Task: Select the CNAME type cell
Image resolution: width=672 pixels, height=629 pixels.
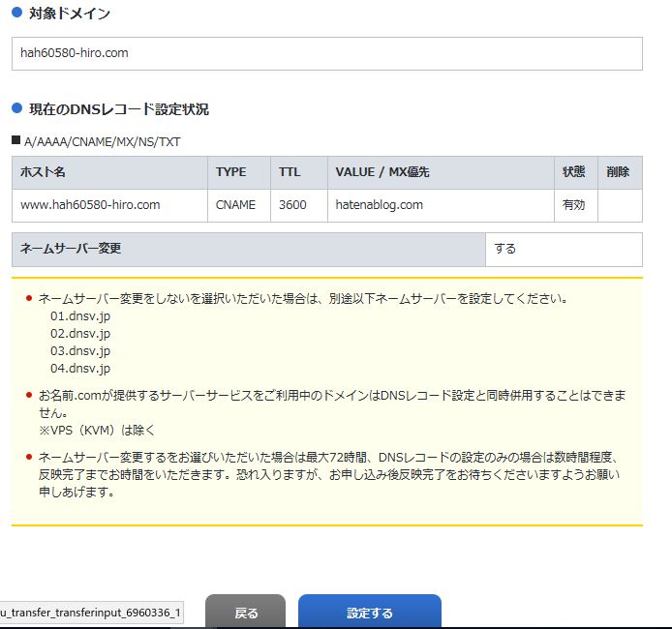Action: point(239,205)
